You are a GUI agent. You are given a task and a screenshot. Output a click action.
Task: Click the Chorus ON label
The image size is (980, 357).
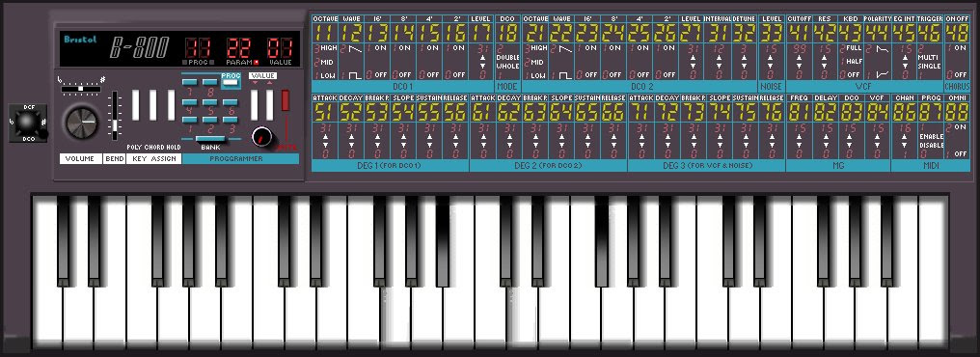coord(960,47)
